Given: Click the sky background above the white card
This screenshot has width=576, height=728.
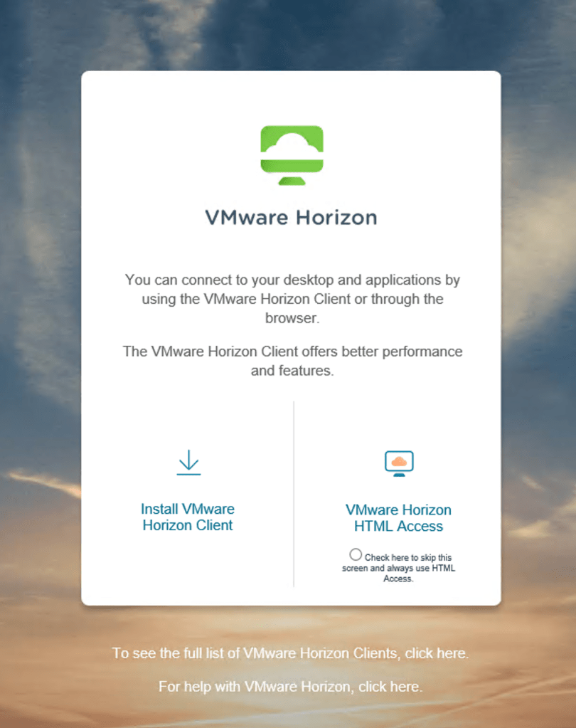Looking at the screenshot, I should 284,36.
